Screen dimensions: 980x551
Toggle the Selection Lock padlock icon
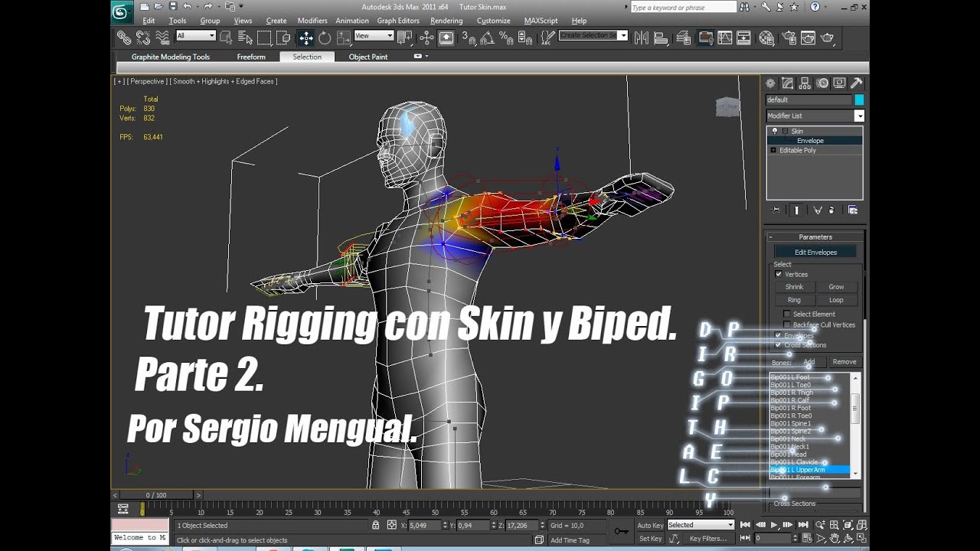click(x=376, y=526)
